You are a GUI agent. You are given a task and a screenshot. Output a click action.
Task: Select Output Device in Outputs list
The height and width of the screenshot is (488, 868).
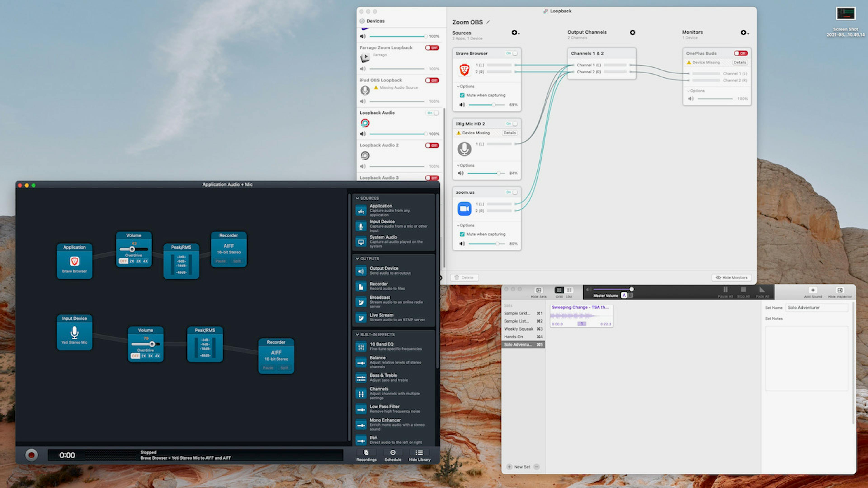(394, 270)
